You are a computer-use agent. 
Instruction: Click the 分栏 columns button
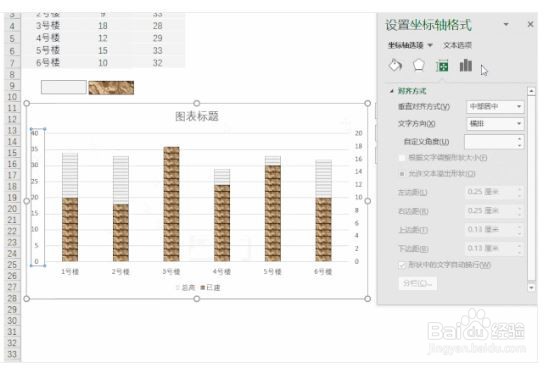pos(417,284)
